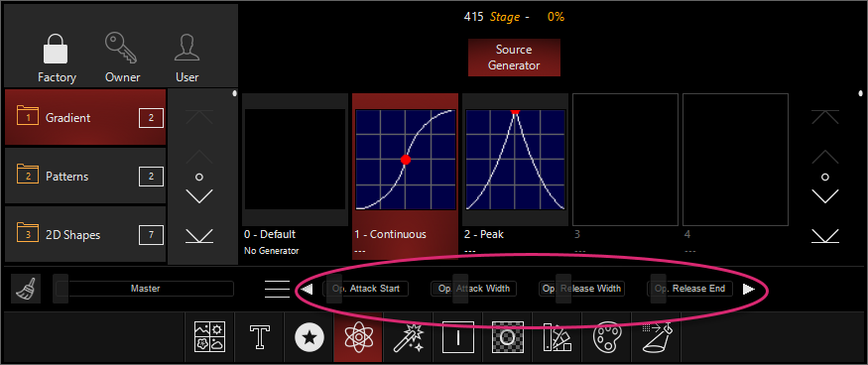Click the broom clear icon
868x365 pixels.
(x=26, y=289)
